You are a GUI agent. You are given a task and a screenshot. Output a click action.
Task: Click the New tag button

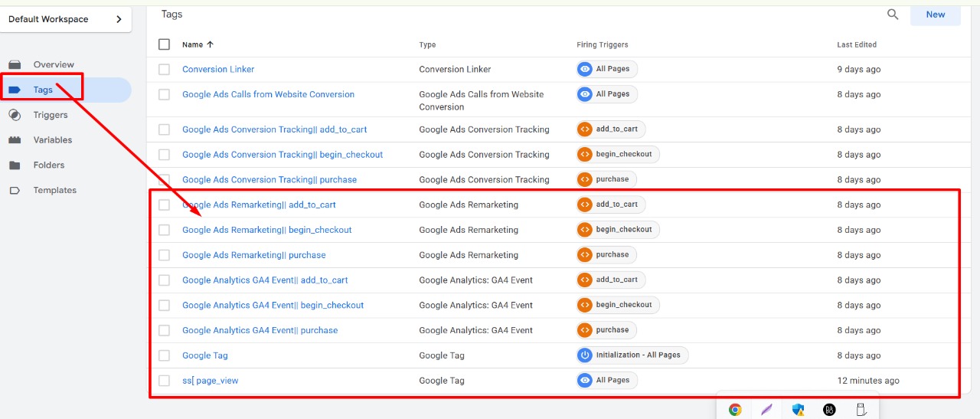coord(936,15)
